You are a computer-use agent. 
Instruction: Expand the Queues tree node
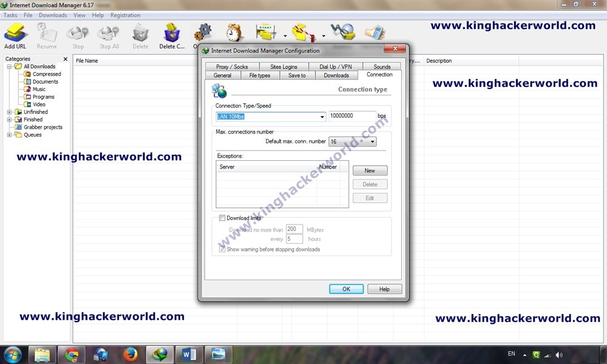[9, 135]
